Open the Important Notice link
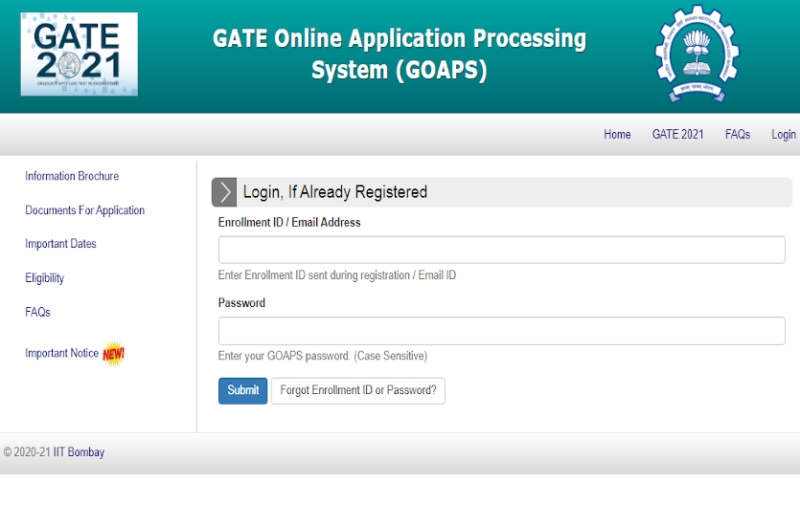The image size is (800, 526). [x=62, y=353]
